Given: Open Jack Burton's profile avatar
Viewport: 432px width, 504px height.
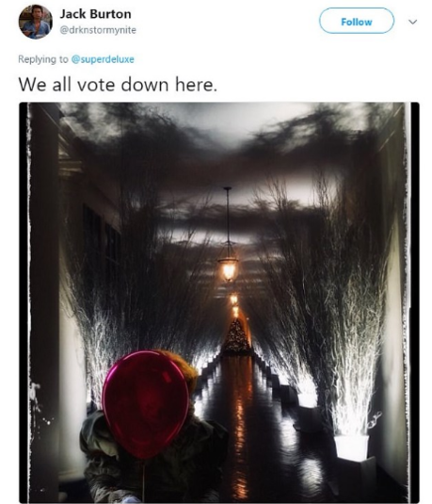Looking at the screenshot, I should (36, 22).
